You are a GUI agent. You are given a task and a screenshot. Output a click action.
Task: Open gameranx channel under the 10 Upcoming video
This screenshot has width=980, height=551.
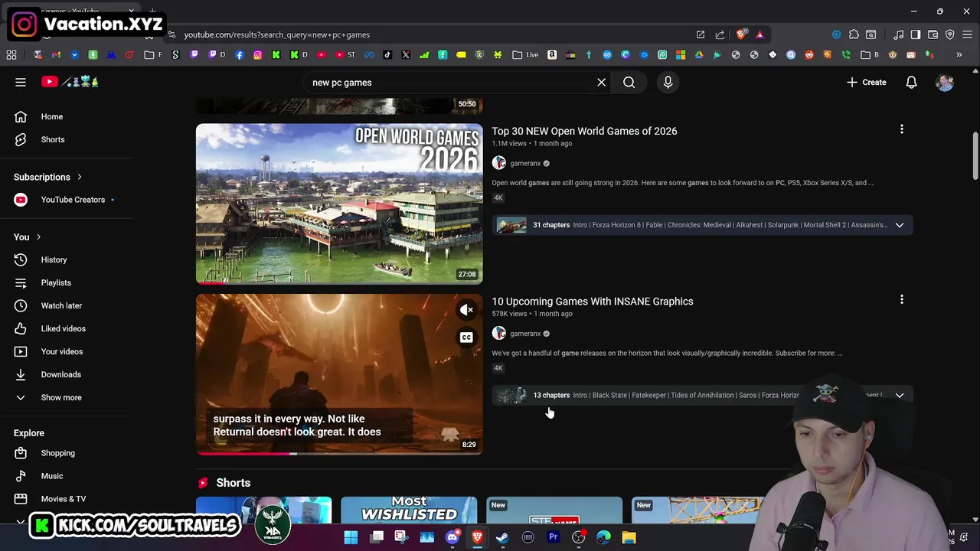point(525,334)
